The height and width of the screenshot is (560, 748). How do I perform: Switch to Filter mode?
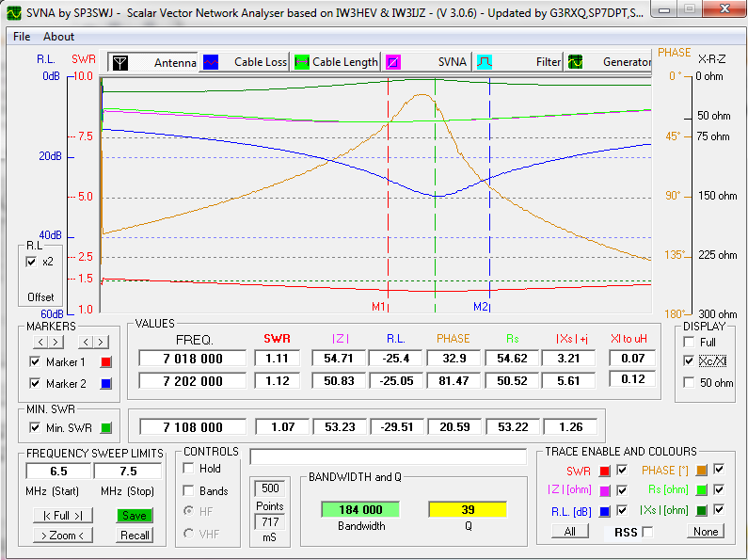[485, 62]
